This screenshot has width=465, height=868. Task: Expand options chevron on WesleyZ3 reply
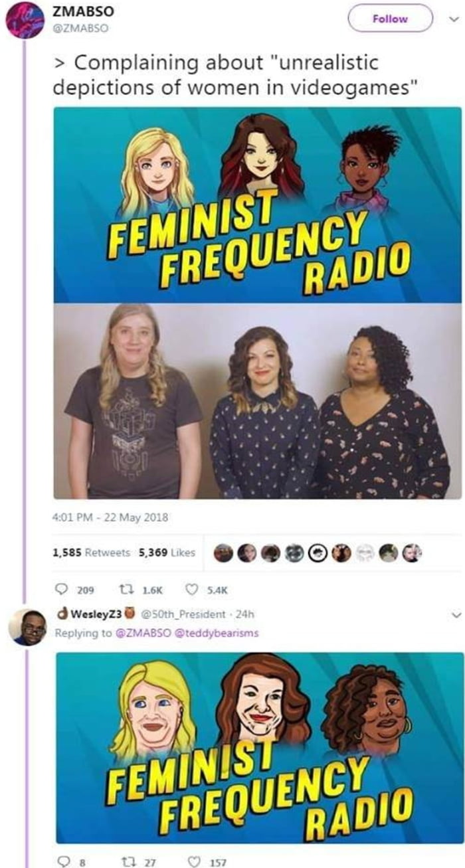pos(455,616)
